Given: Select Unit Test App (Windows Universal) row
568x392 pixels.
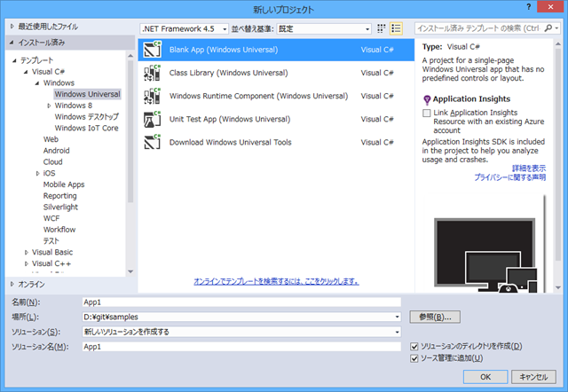Looking at the screenshot, I should [276, 119].
